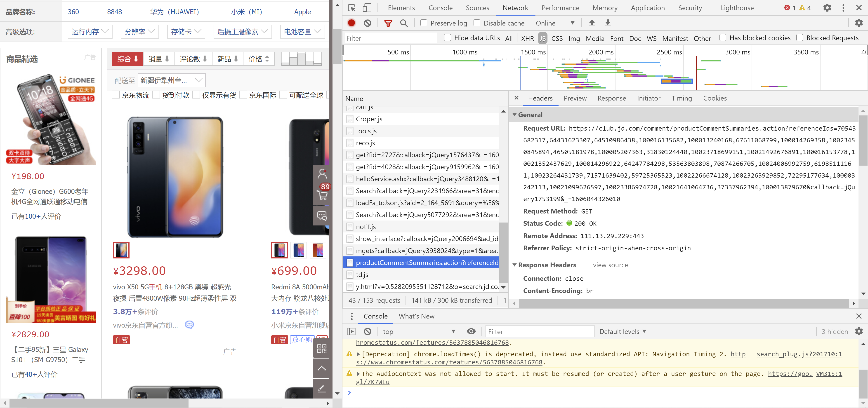This screenshot has width=868, height=408.
Task: Check the Disable cache option
Action: (x=477, y=23)
